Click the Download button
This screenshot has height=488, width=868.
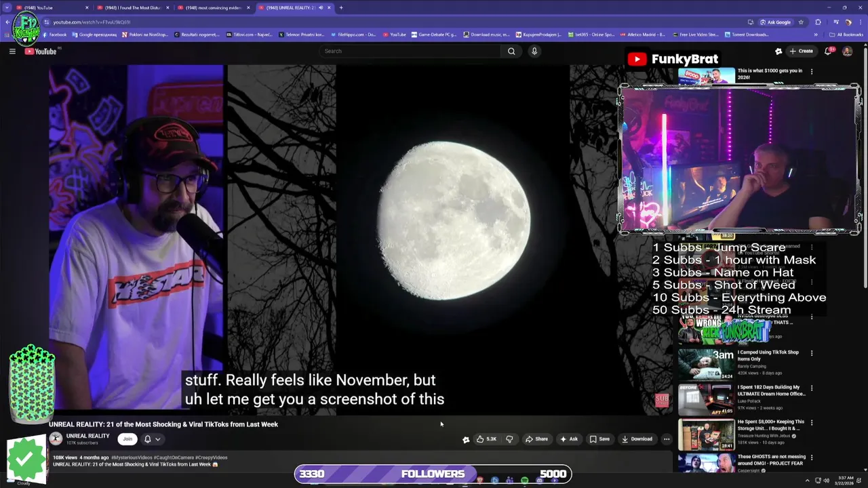[x=637, y=439]
